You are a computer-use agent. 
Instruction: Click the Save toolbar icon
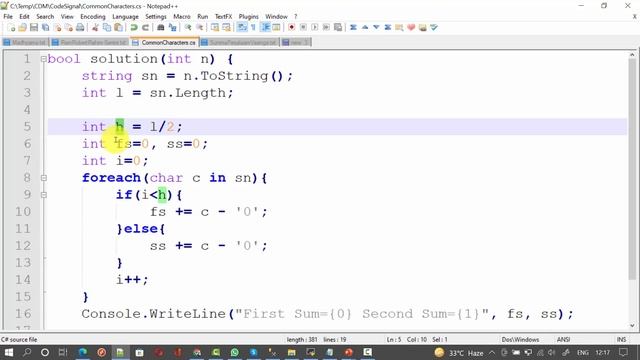[x=34, y=27]
